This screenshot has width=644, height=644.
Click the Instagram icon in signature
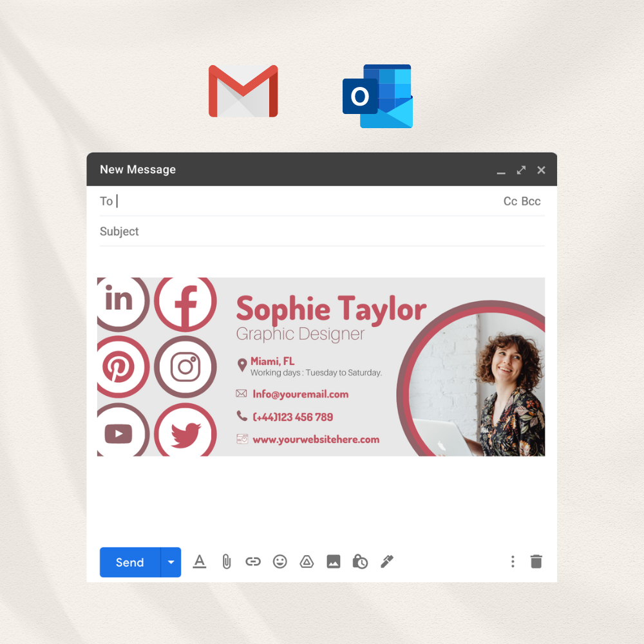coord(185,367)
